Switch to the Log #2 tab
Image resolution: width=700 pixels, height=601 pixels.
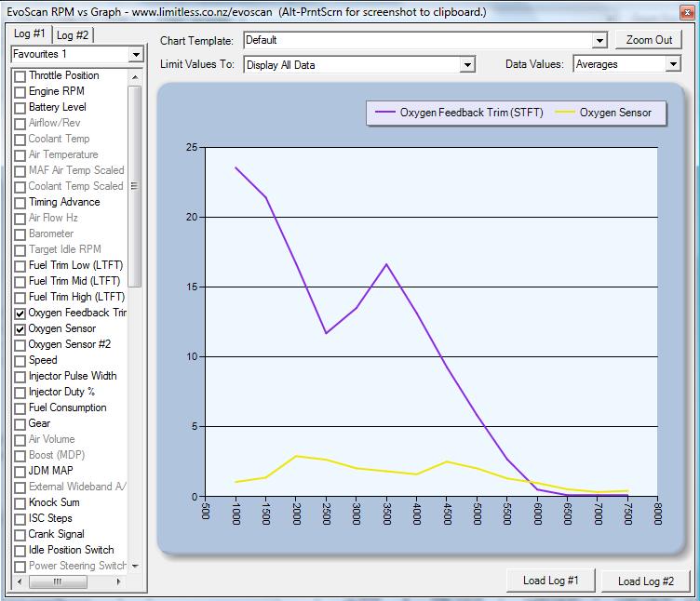[x=73, y=35]
